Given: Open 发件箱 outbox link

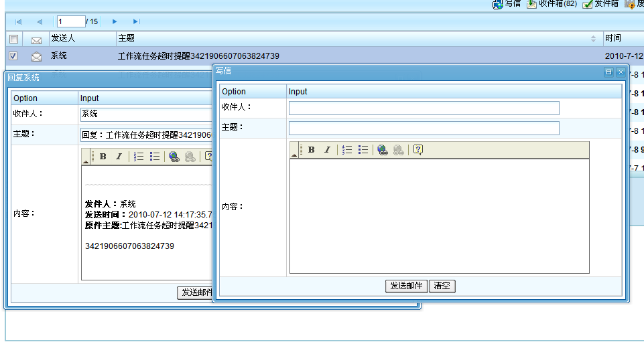Looking at the screenshot, I should coord(606,4).
